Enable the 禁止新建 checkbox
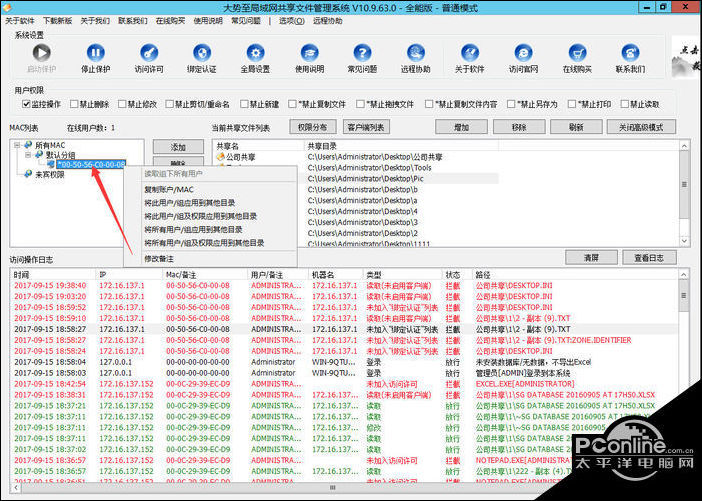This screenshot has height=501, width=702. point(244,104)
